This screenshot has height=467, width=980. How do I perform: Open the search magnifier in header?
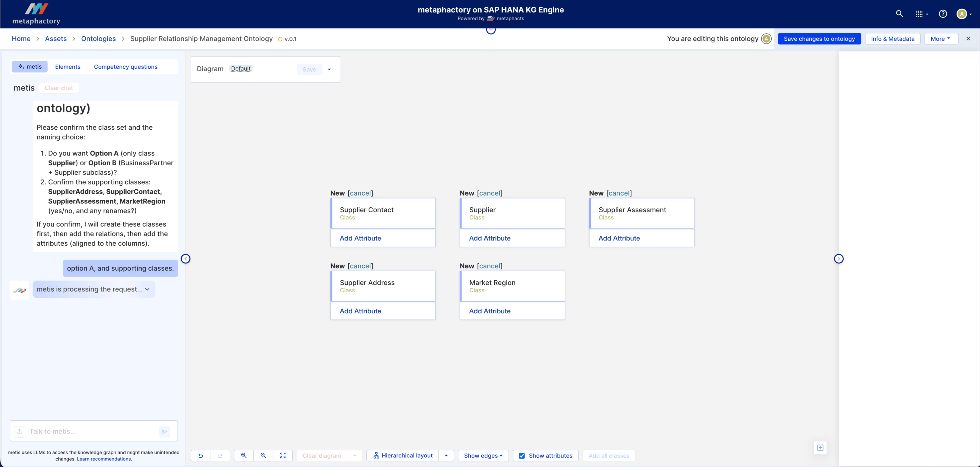(899, 14)
